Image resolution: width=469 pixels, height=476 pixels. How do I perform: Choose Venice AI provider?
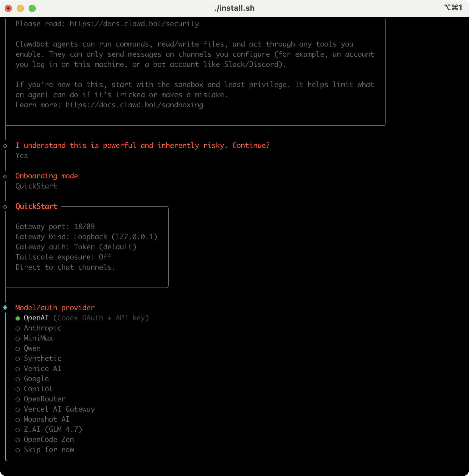pos(42,369)
